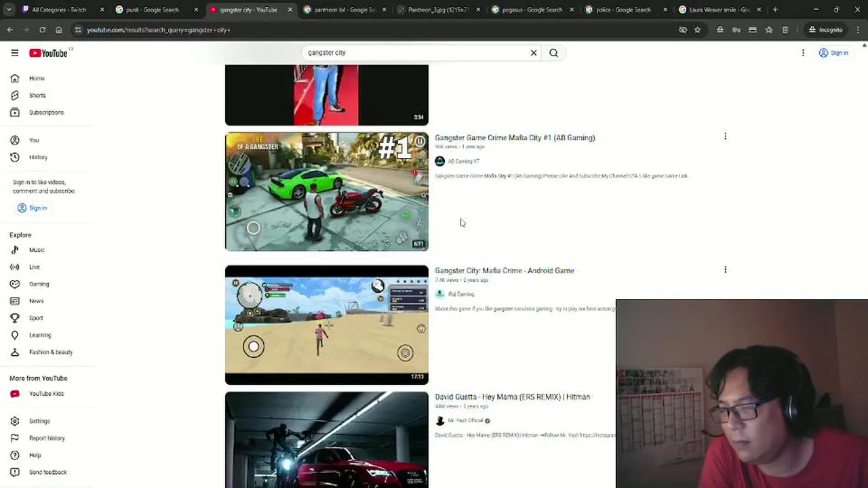Open the YouTube hamburger guide menu
This screenshot has height=488, width=868.
click(14, 53)
